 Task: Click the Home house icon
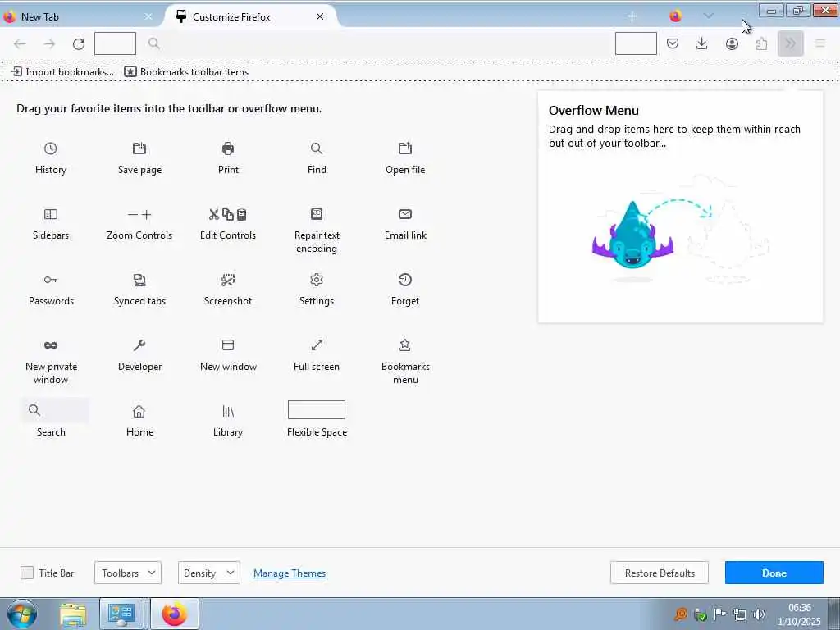pos(139,412)
